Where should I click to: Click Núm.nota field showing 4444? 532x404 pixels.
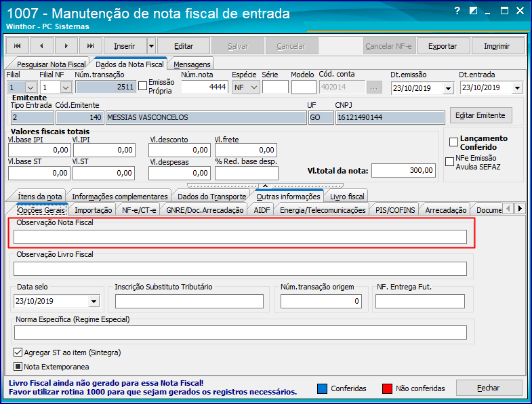(x=205, y=87)
